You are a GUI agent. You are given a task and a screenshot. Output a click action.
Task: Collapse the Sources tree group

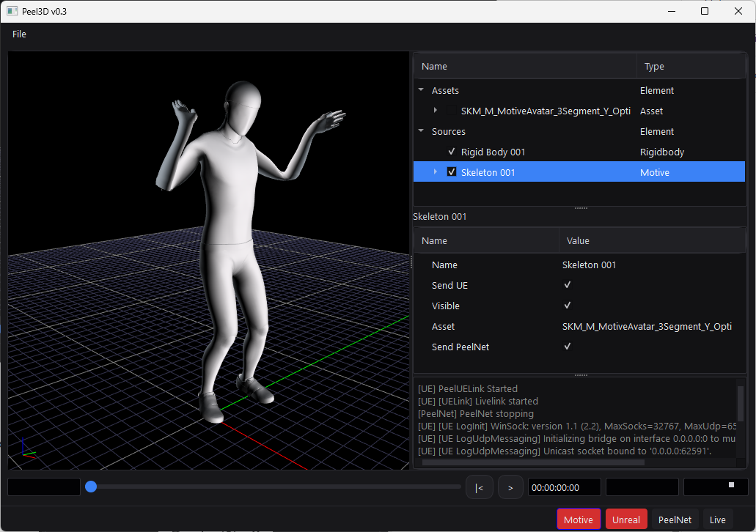point(421,132)
